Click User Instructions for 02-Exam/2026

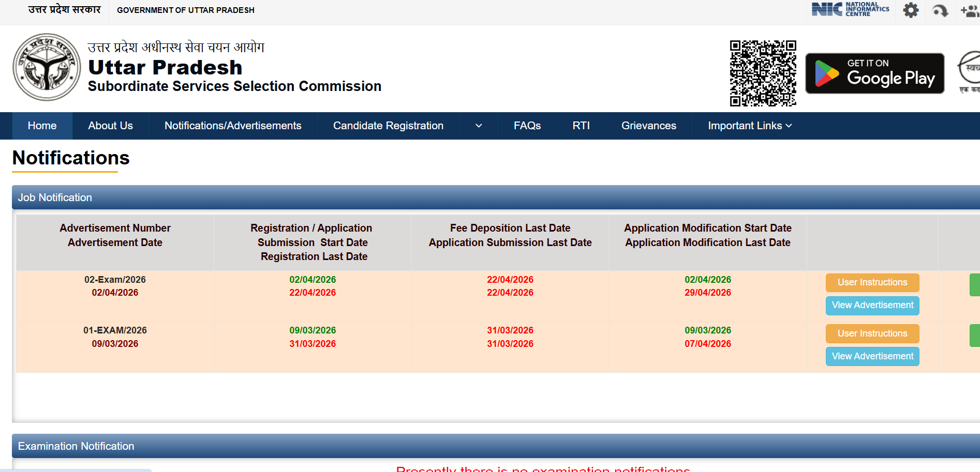pyautogui.click(x=872, y=282)
